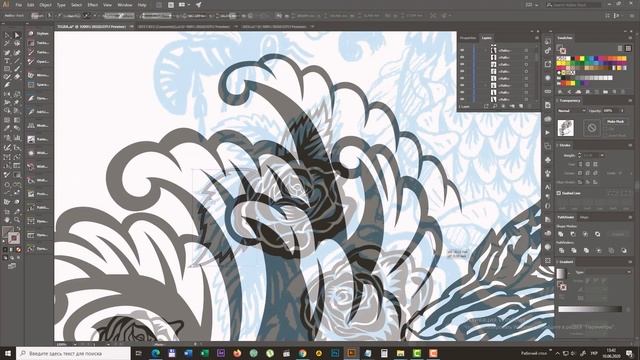Choose the Butt Cap stroke option
The height and width of the screenshot is (360, 640).
(580, 164)
